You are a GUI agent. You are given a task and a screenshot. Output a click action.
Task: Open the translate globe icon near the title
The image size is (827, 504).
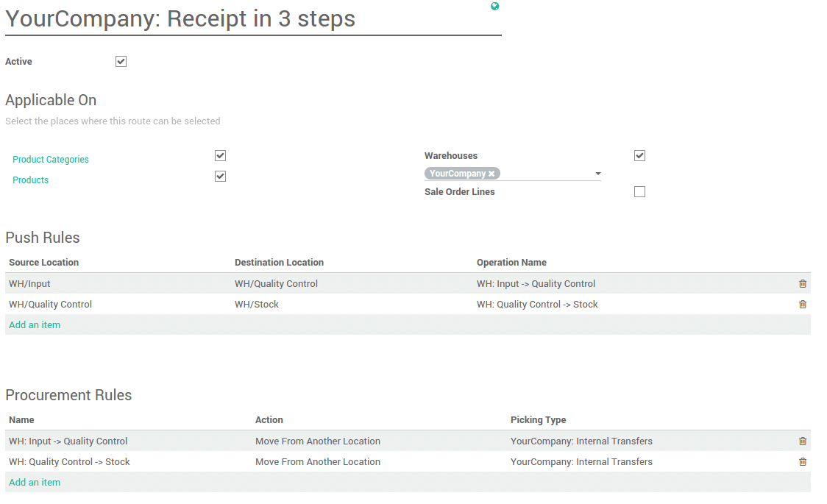pos(494,6)
